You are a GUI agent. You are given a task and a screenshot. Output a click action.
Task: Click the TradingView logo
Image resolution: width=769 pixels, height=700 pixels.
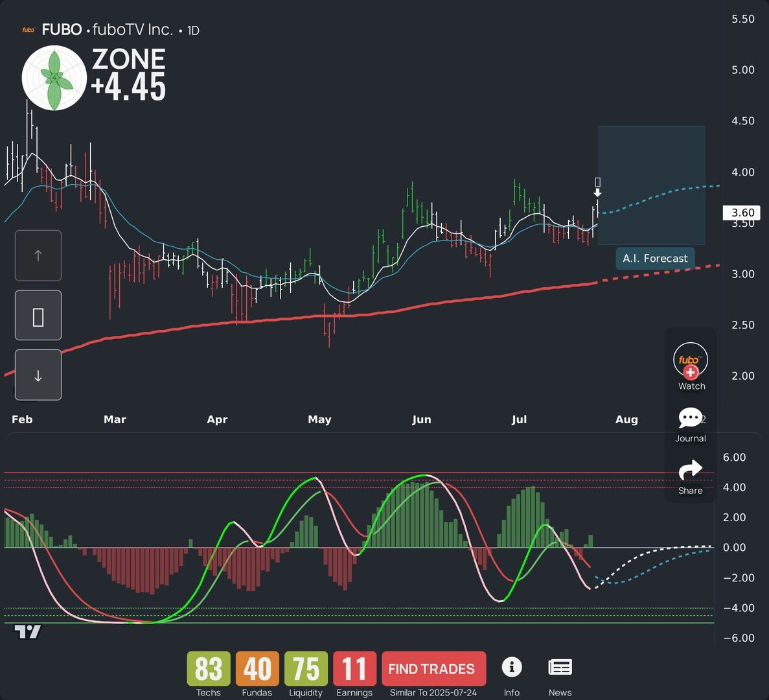27,632
